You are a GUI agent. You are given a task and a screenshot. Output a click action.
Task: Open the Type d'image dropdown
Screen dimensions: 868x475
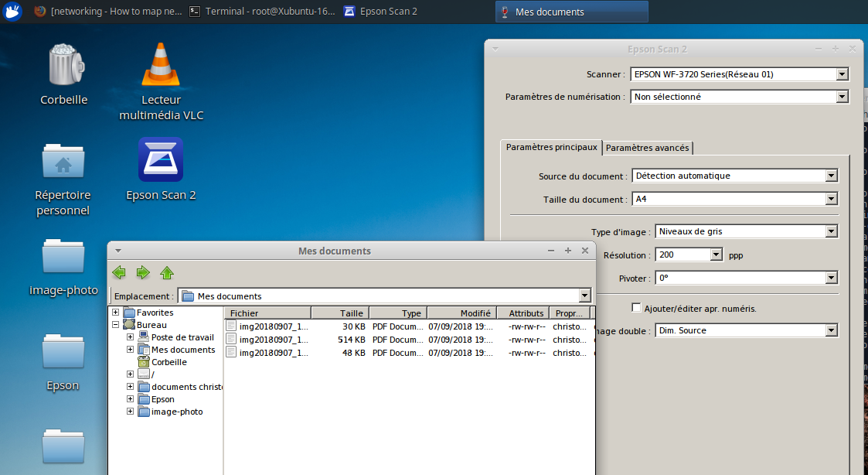tap(832, 231)
